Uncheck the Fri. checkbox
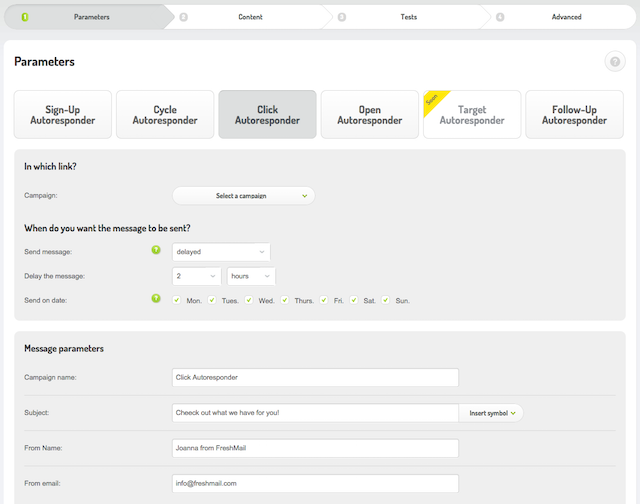 coord(324,300)
